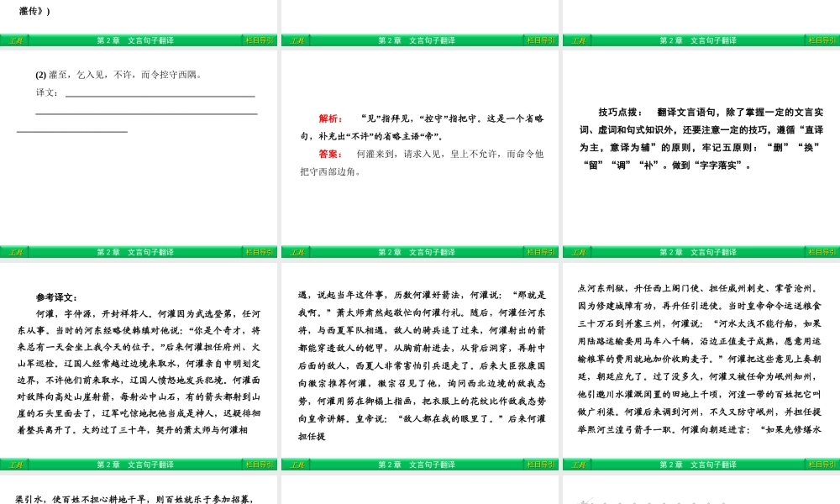Screen dimensions: 840x504
Task: Click the line containing '“留” “调” “补”'
Action: point(667,165)
